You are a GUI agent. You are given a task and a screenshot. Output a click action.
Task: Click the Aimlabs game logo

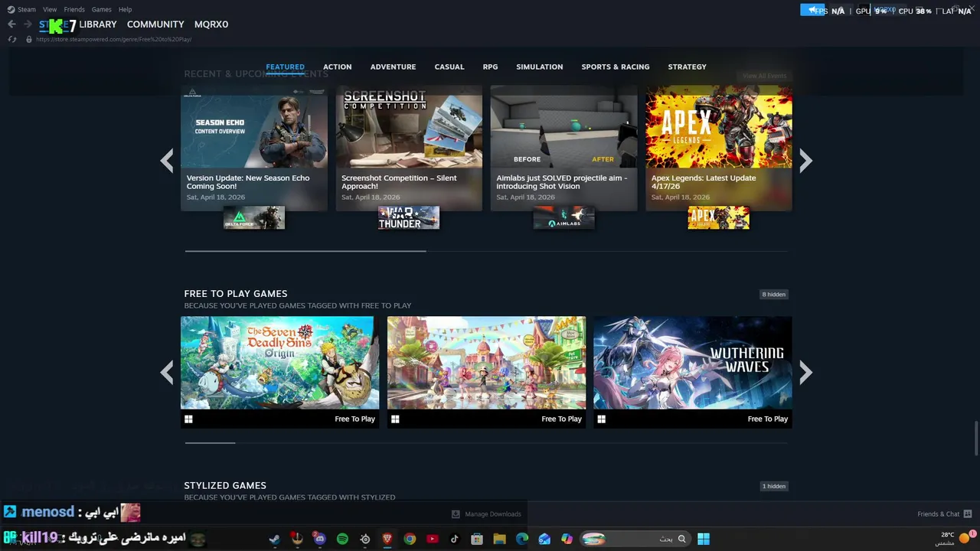click(563, 217)
